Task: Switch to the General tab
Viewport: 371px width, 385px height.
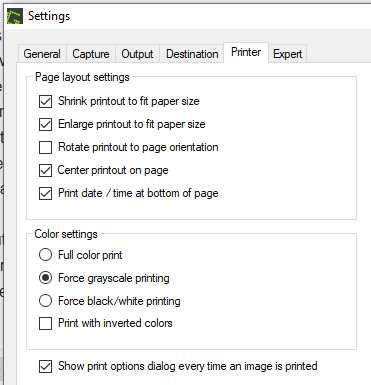Action: click(x=42, y=54)
